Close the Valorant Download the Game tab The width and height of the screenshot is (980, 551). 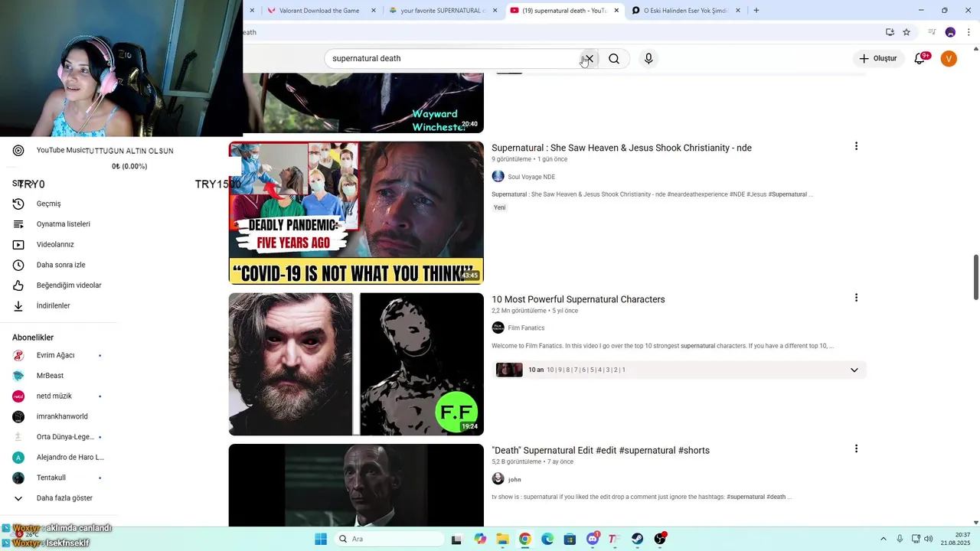374,11
